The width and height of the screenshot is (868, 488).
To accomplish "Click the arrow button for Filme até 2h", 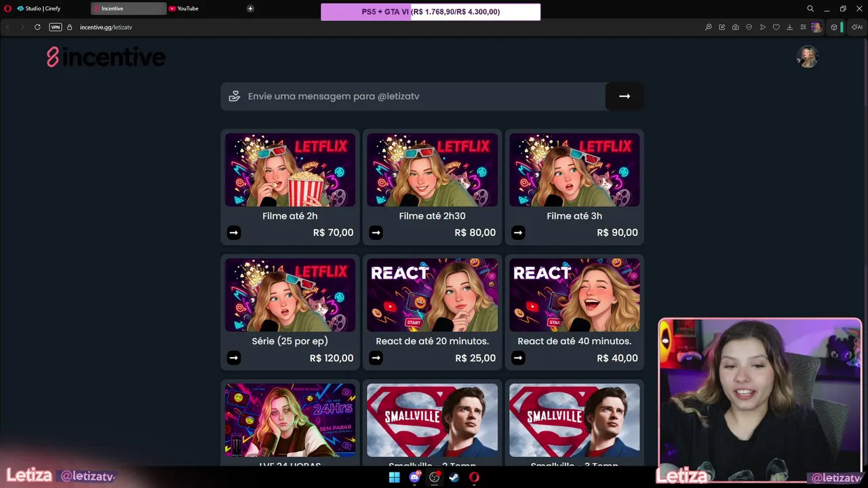I will pyautogui.click(x=234, y=232).
